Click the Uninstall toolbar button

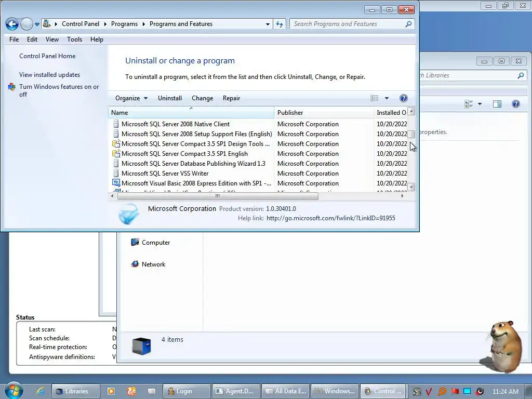click(x=170, y=98)
